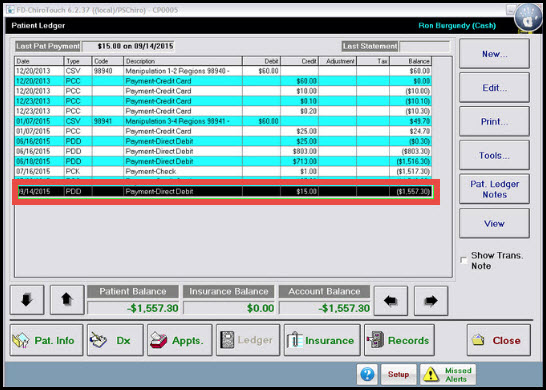Click the Edit... button
Screen dimensions: 546x390
pos(494,87)
